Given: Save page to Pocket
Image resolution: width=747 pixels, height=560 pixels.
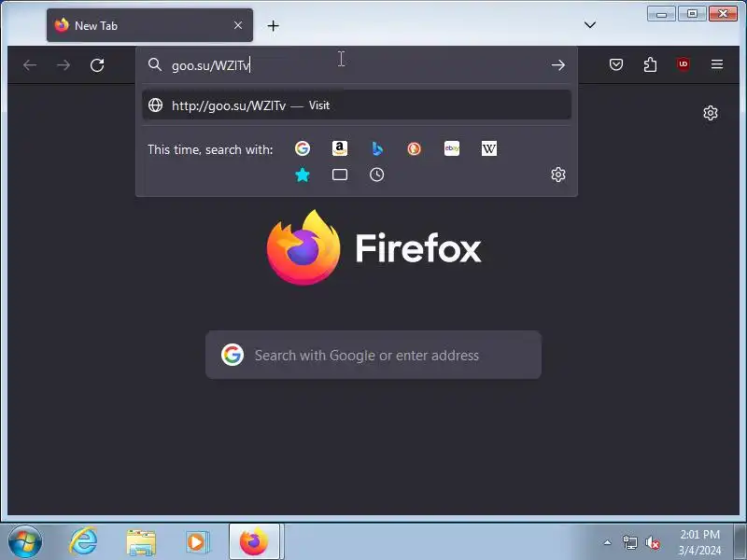Looking at the screenshot, I should tap(616, 64).
